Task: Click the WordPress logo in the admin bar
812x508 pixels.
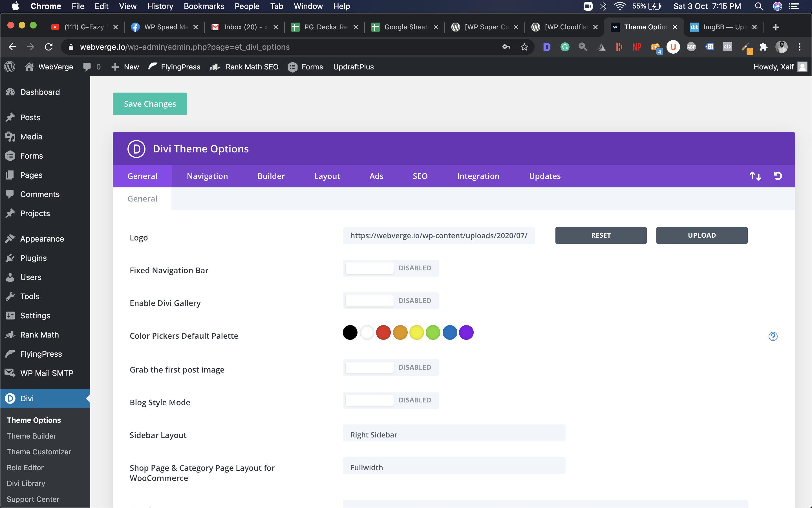Action: pyautogui.click(x=10, y=67)
